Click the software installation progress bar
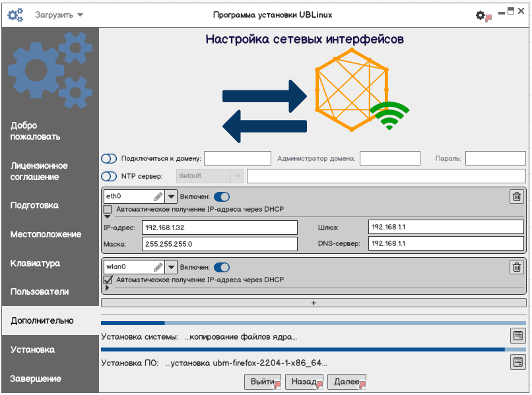The width and height of the screenshot is (532, 395). click(314, 349)
